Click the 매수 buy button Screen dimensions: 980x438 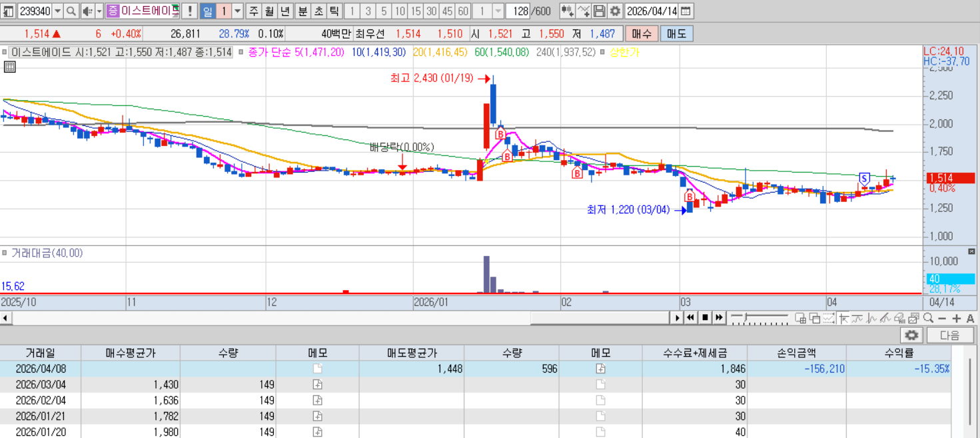pyautogui.click(x=642, y=33)
